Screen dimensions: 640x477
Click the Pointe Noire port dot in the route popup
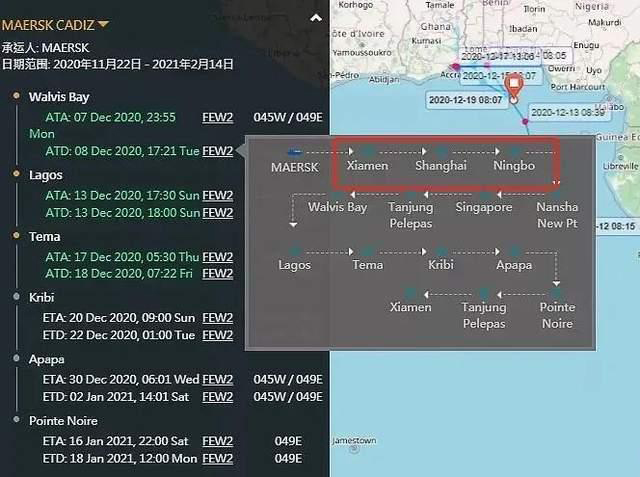(x=556, y=293)
